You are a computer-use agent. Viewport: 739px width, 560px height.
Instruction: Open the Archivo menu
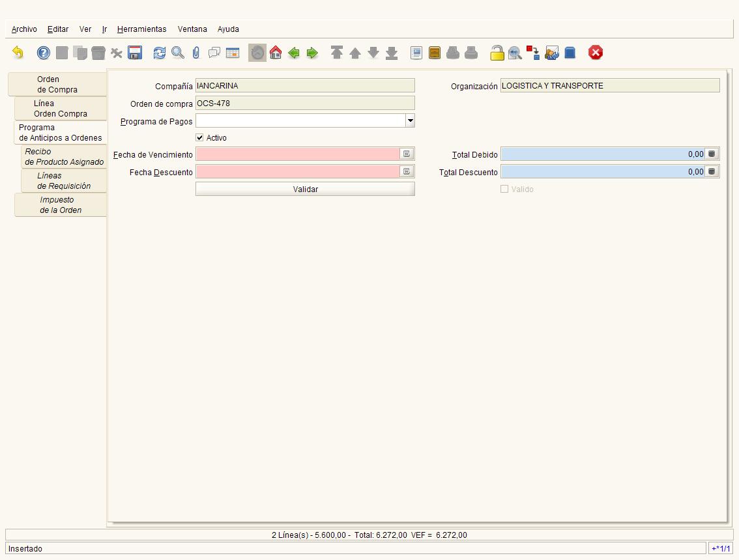(24, 29)
